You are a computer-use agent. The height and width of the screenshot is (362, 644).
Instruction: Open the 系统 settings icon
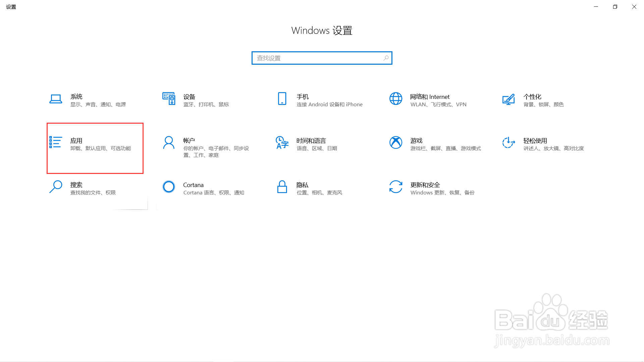56,99
